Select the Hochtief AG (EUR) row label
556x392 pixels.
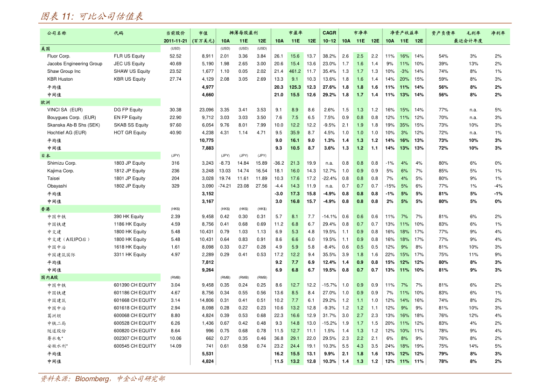(67, 133)
